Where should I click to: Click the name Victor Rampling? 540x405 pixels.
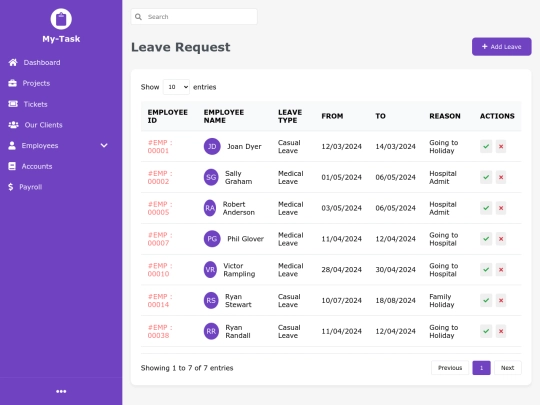click(239, 270)
